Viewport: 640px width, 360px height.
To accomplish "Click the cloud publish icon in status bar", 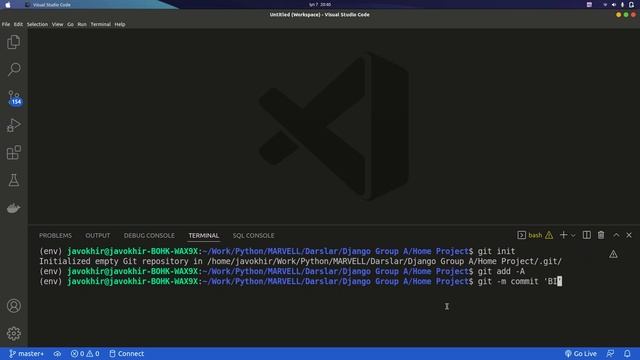I will tap(58, 353).
